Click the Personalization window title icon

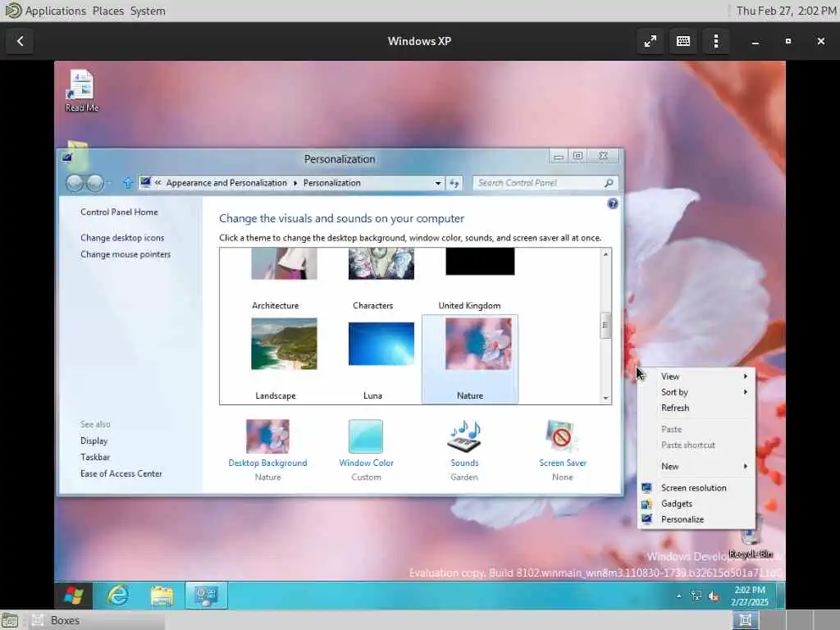coord(67,157)
